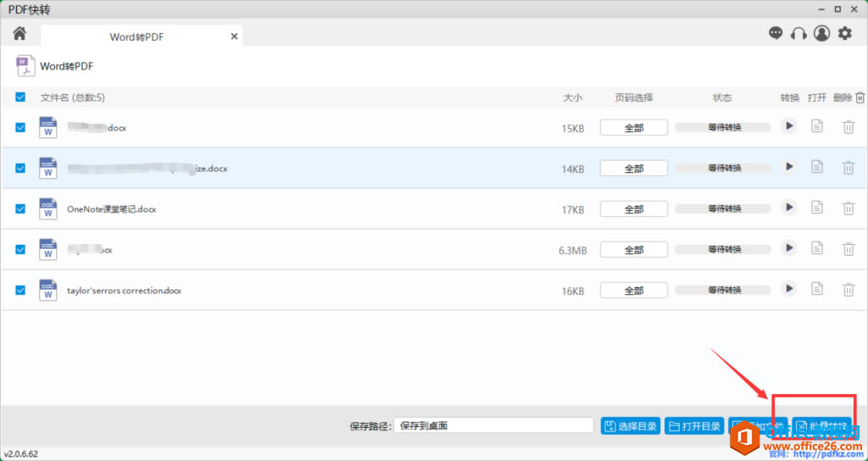Minimize the PDF快转 window
The height and width of the screenshot is (461, 868).
point(822,8)
